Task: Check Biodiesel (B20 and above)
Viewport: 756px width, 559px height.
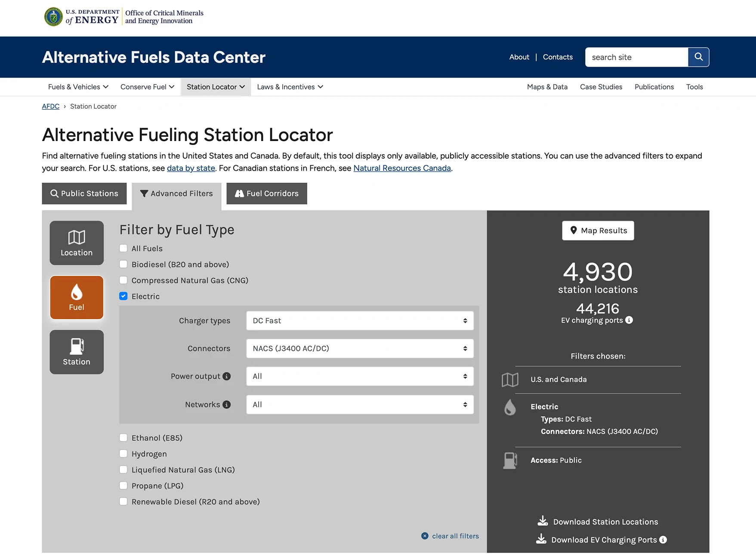Action: point(123,264)
